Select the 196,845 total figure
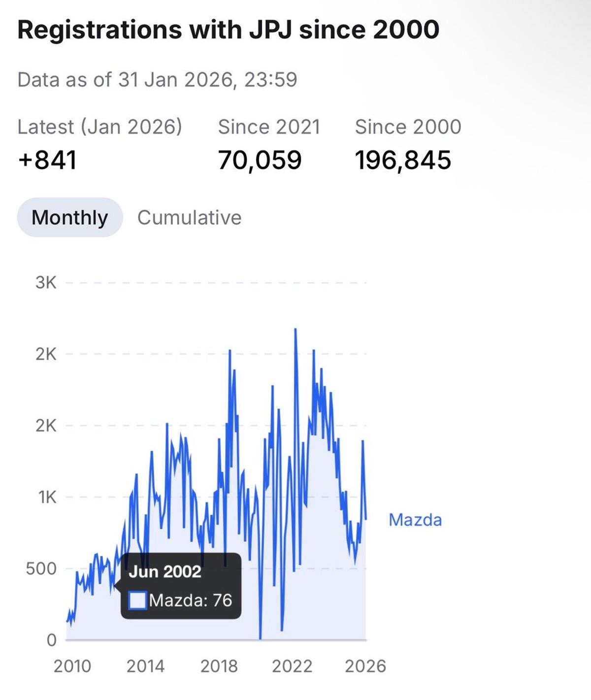 click(x=403, y=160)
